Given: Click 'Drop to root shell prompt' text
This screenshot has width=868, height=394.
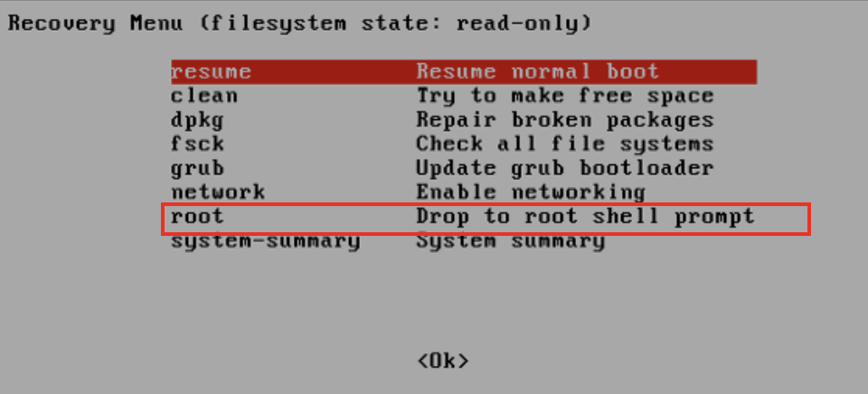Looking at the screenshot, I should tap(585, 216).
